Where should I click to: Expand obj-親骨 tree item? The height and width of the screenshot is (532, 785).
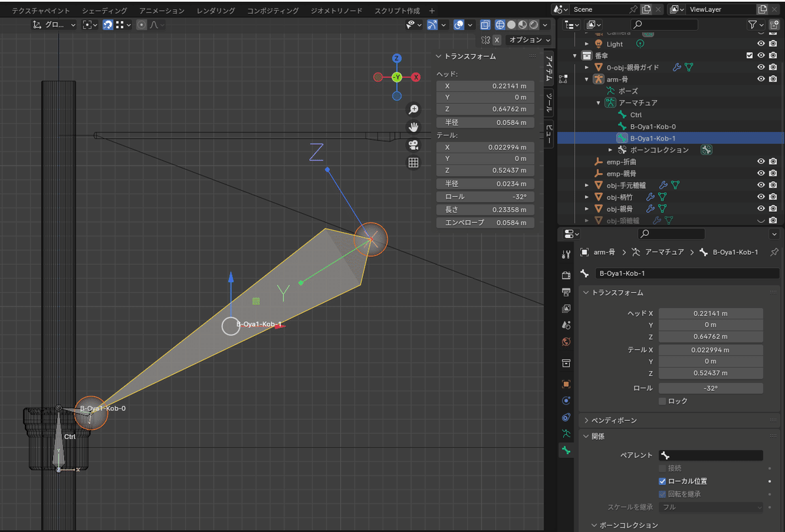pyautogui.click(x=587, y=208)
